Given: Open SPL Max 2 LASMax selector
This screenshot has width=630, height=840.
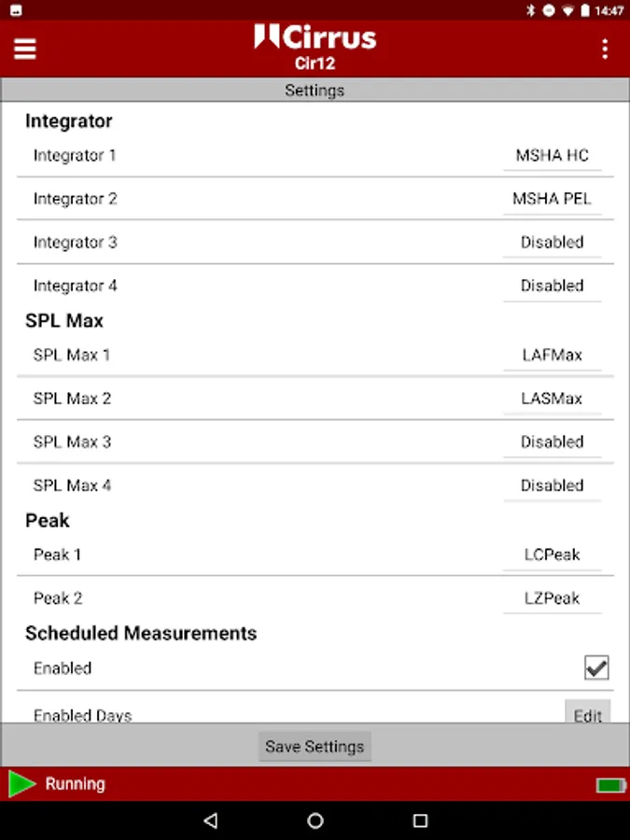Looking at the screenshot, I should click(x=552, y=399).
